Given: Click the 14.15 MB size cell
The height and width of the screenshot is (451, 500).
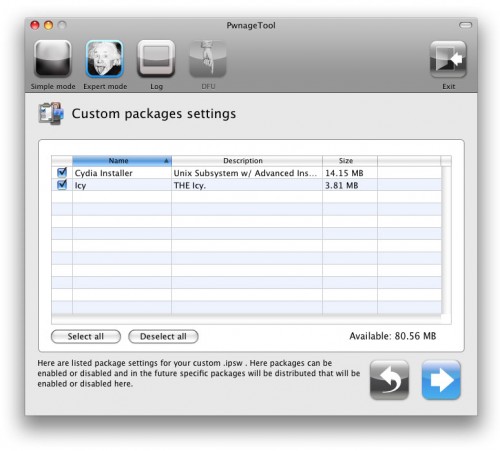Looking at the screenshot, I should point(344,173).
